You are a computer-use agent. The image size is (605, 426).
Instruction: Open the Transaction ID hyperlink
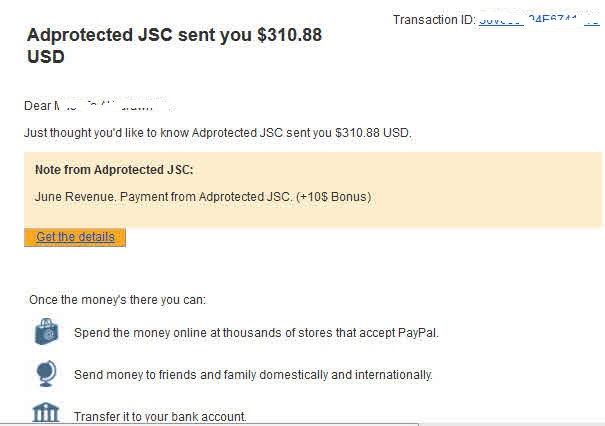530,19
